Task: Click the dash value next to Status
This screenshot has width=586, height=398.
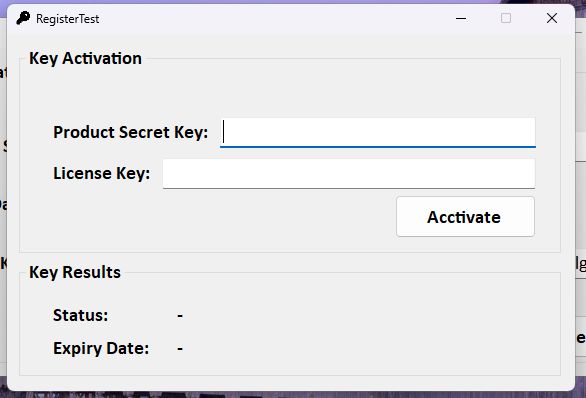Action: [180, 316]
